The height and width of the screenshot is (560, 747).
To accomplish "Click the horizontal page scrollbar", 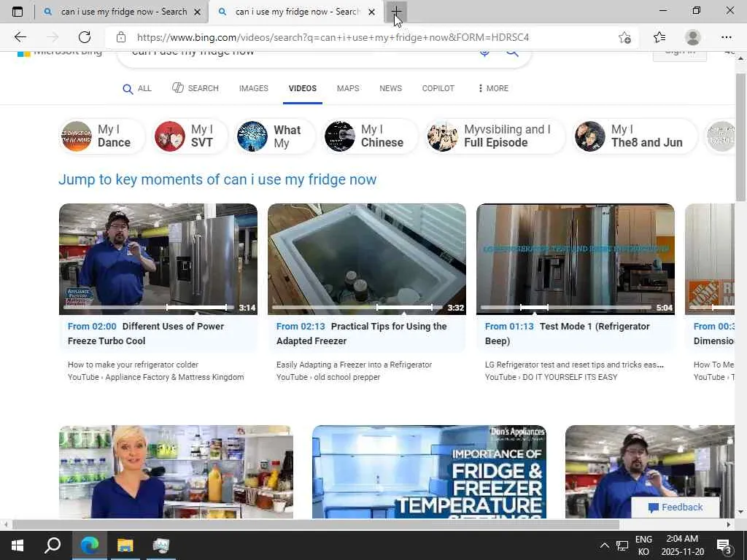I will [316, 524].
